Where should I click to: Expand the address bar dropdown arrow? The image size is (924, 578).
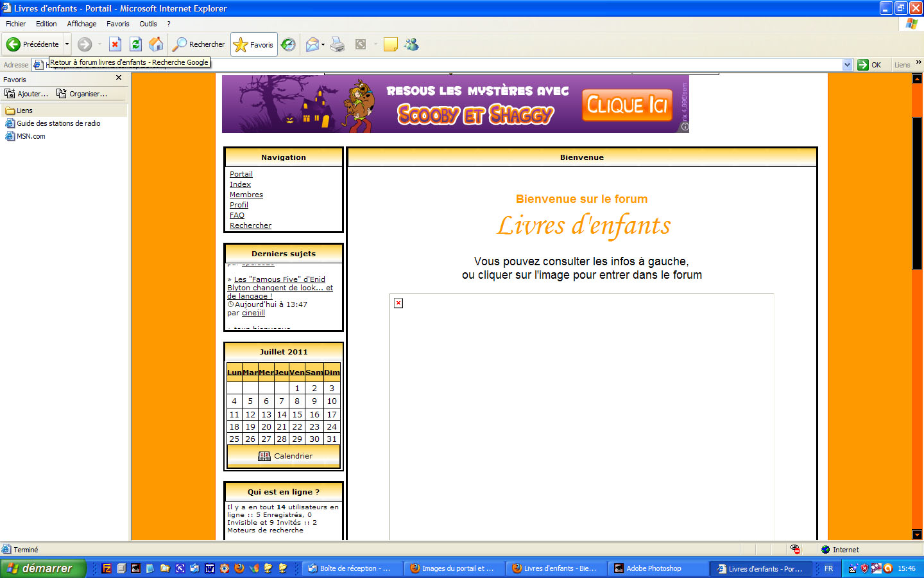[847, 65]
